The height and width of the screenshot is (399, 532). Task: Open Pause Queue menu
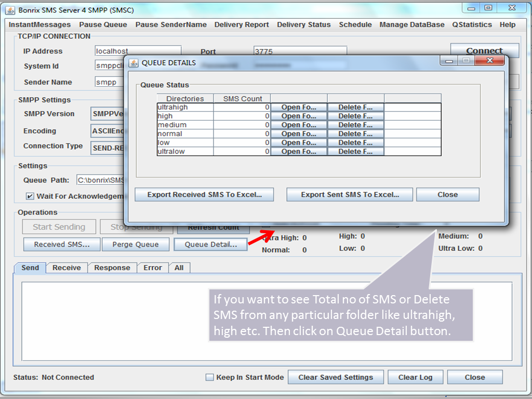[103, 24]
